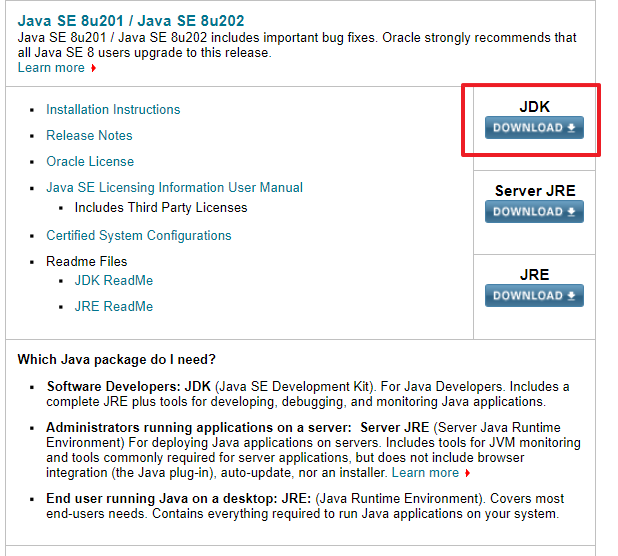
Task: Open the Java SE 8u201 / 8u202 heading link
Action: [x=131, y=20]
